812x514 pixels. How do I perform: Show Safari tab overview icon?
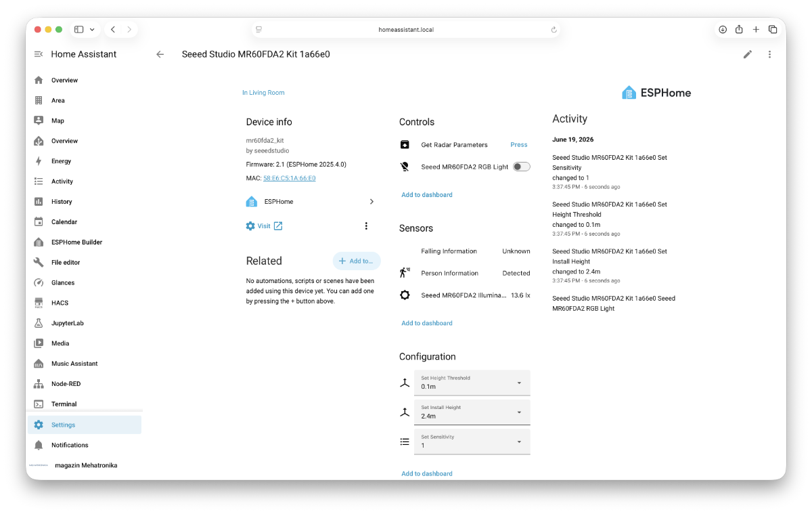(773, 29)
